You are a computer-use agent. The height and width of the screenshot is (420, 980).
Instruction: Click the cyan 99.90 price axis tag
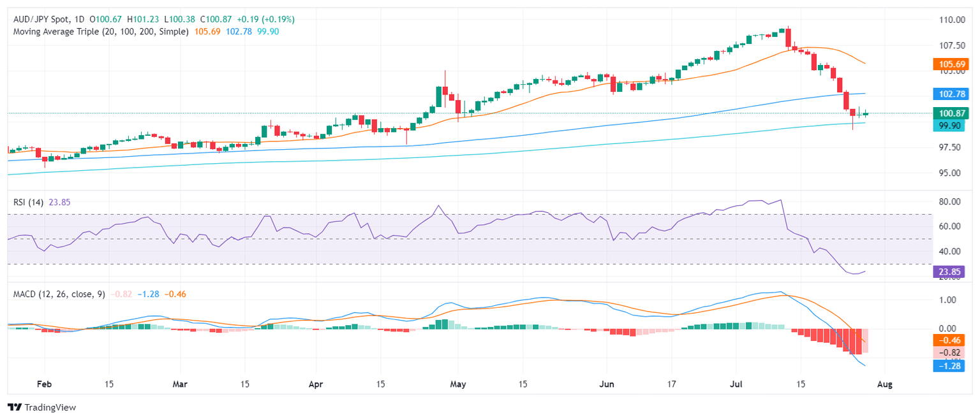coord(950,126)
